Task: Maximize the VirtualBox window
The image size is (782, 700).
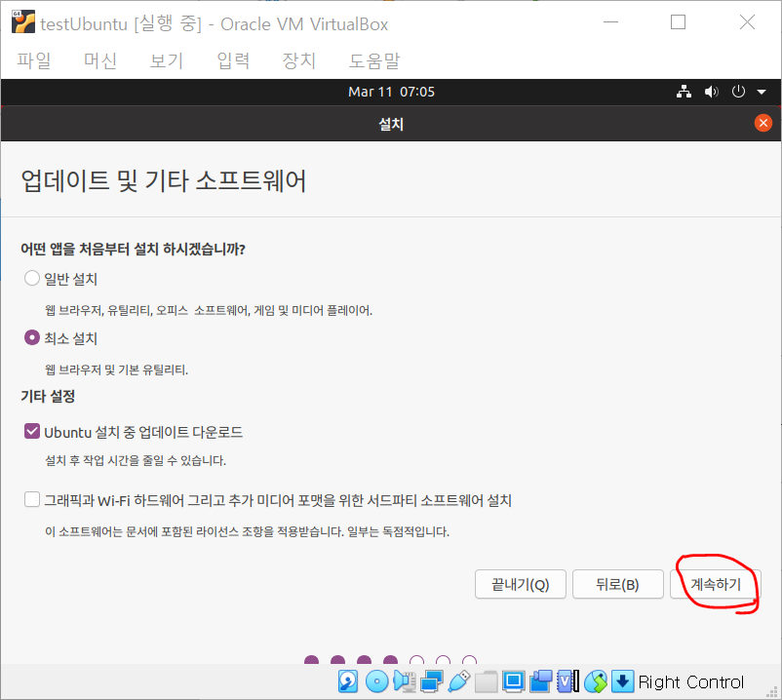Action: [678, 22]
